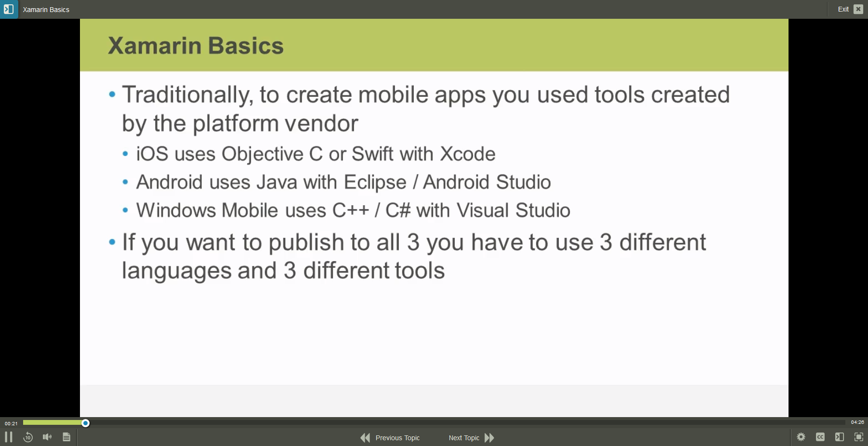
Task: Select the Xamarin Basics title
Action: click(x=46, y=9)
